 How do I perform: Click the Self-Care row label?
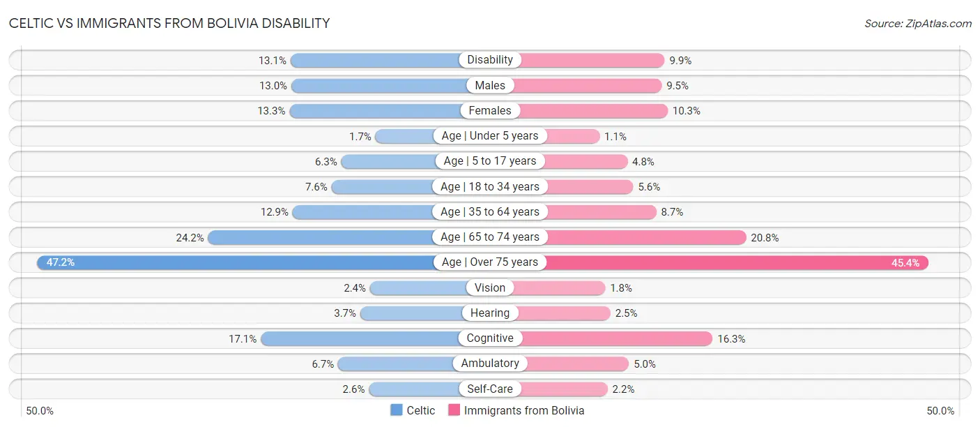[490, 389]
